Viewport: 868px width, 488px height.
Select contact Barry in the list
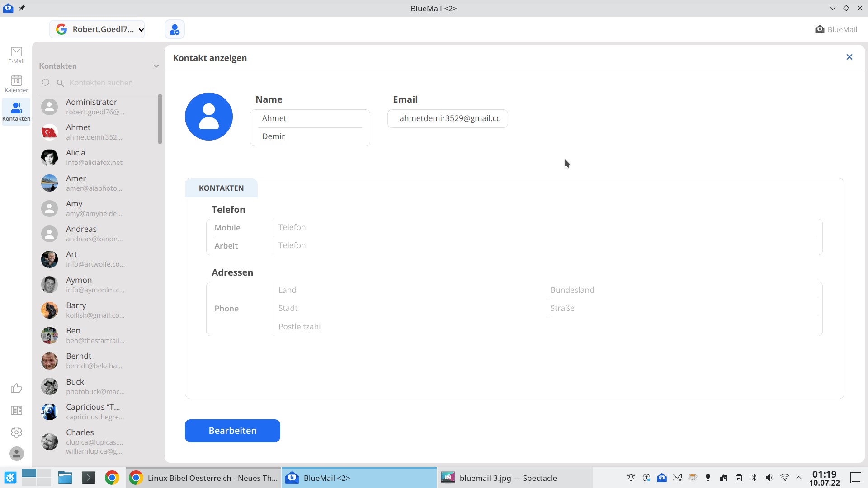click(x=98, y=310)
